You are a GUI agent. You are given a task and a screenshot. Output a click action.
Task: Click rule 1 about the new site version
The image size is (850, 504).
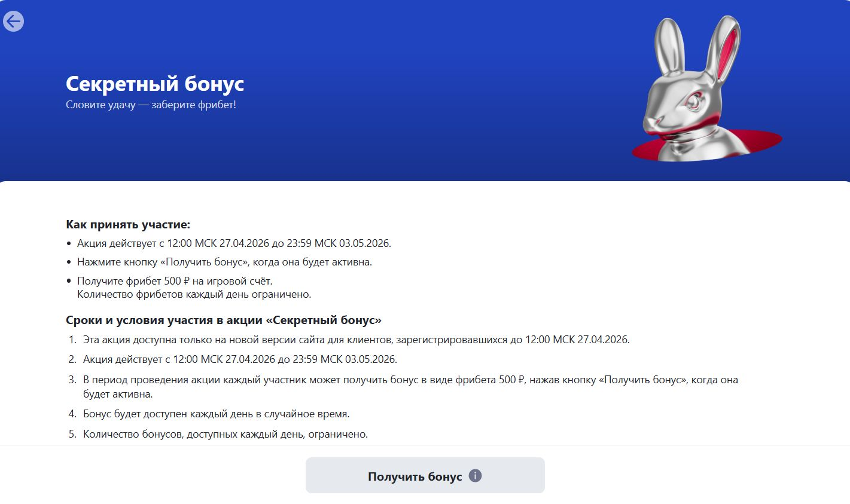tap(356, 340)
